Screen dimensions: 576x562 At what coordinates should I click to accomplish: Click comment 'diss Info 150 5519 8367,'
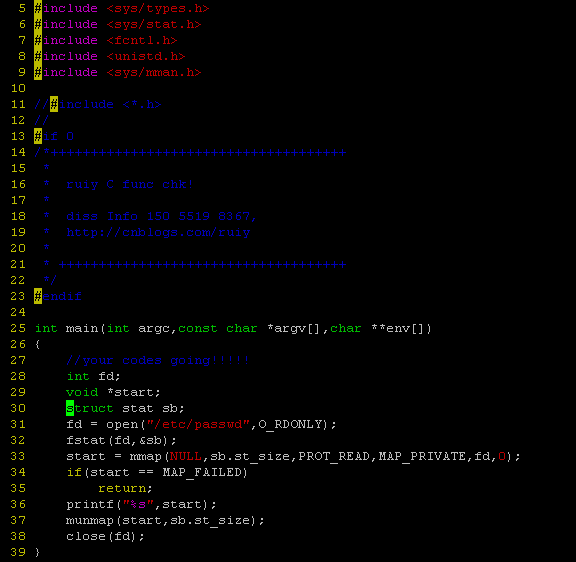[x=161, y=216]
